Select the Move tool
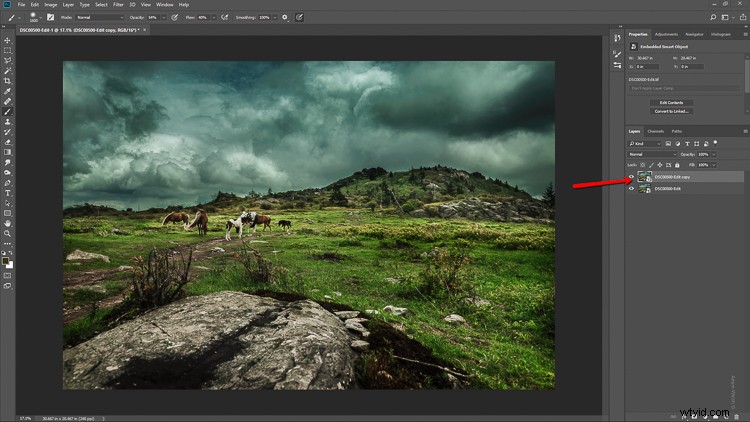The width and height of the screenshot is (750, 422). (x=7, y=40)
